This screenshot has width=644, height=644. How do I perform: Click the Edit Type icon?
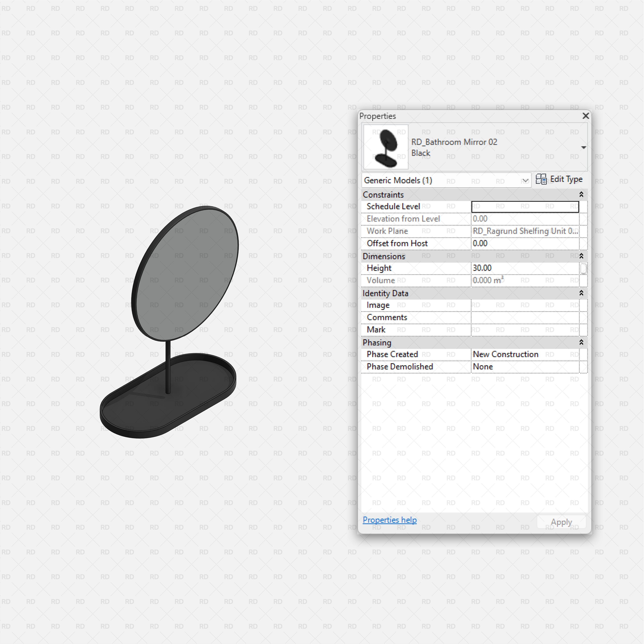(541, 179)
